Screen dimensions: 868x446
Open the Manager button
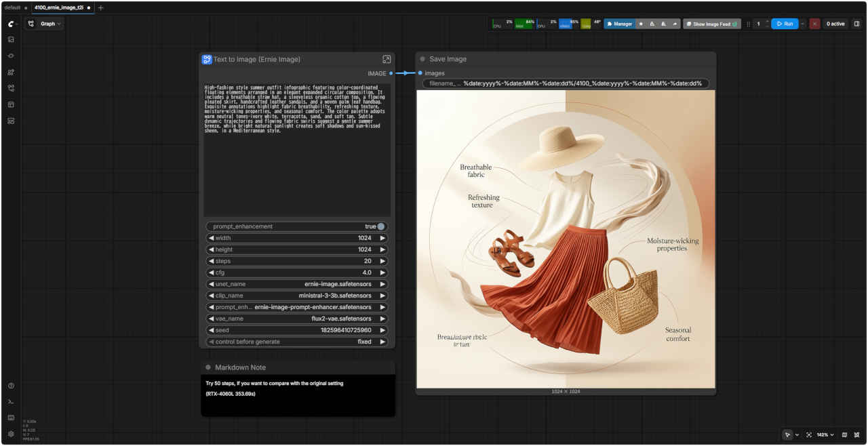(x=619, y=24)
